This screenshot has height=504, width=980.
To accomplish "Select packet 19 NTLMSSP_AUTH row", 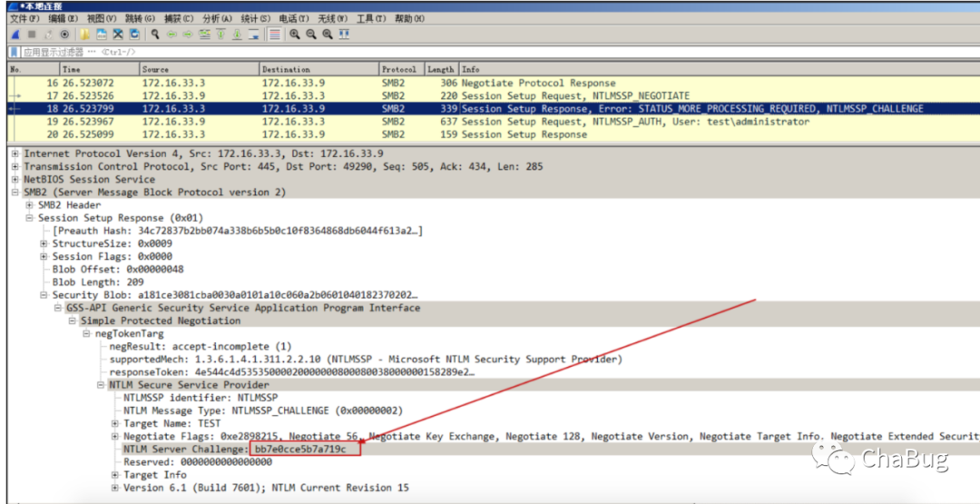I will click(x=494, y=122).
